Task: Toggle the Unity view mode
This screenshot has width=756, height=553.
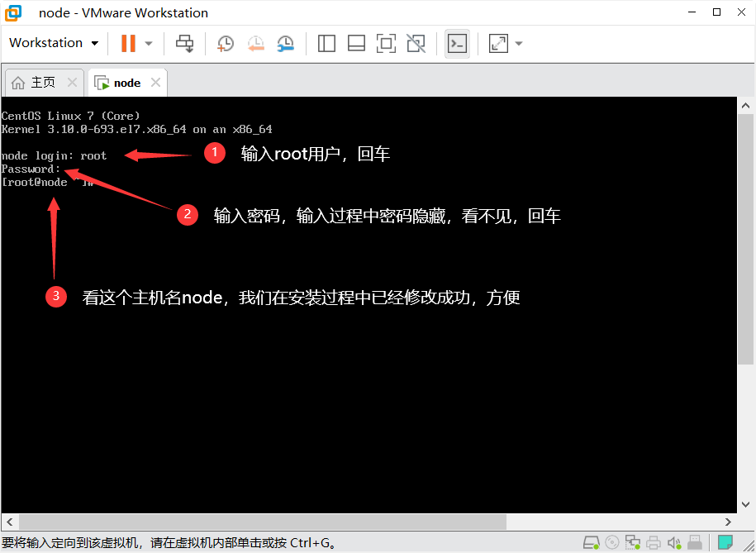Action: (x=416, y=43)
